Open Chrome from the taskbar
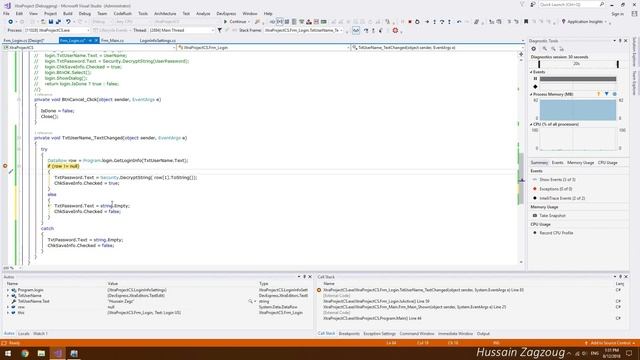This screenshot has width=640, height=360. (24, 353)
